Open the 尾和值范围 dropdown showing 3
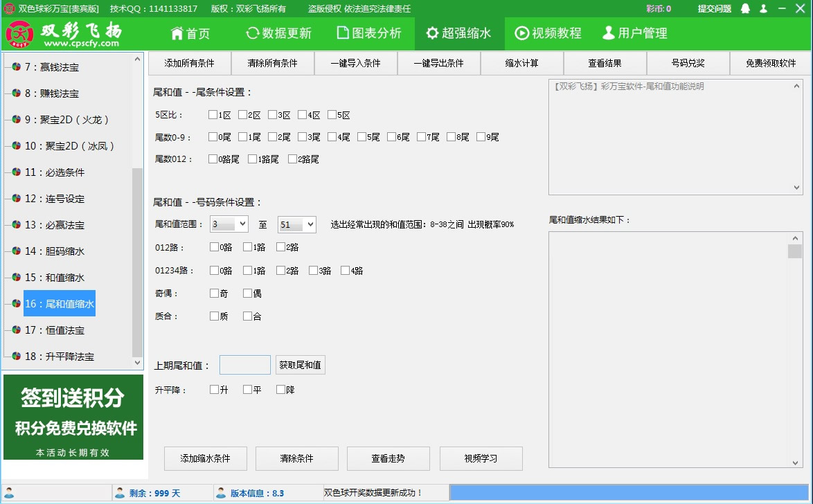 point(229,224)
